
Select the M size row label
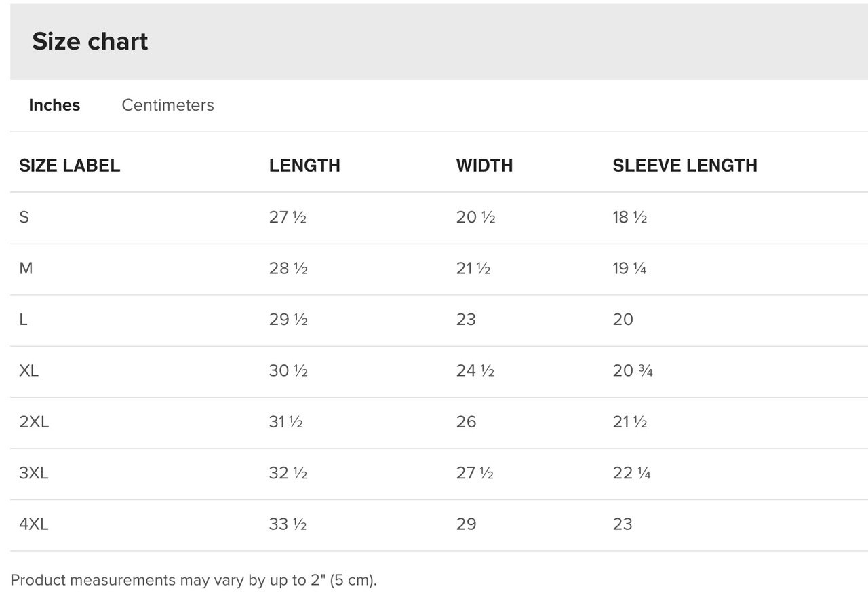coord(26,268)
